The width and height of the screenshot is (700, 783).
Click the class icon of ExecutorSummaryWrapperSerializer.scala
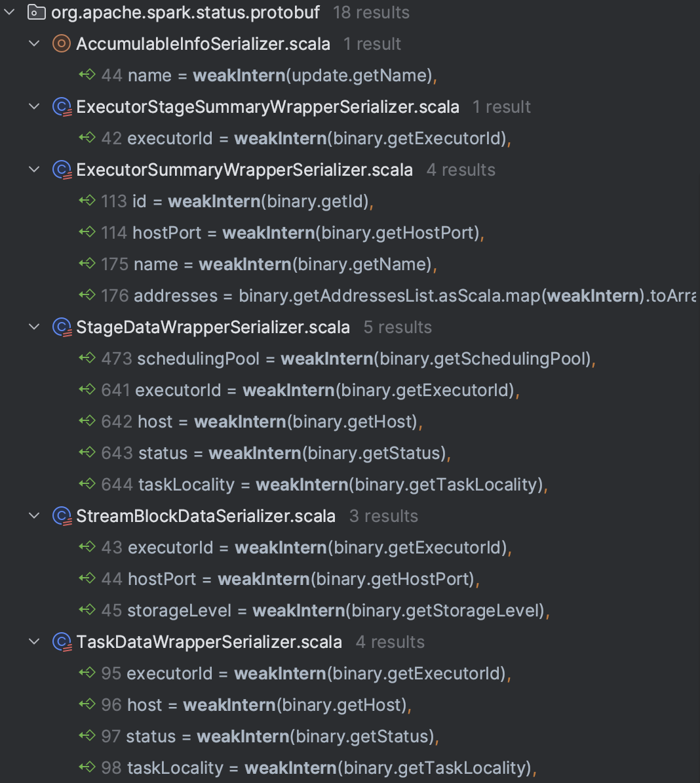tap(62, 170)
